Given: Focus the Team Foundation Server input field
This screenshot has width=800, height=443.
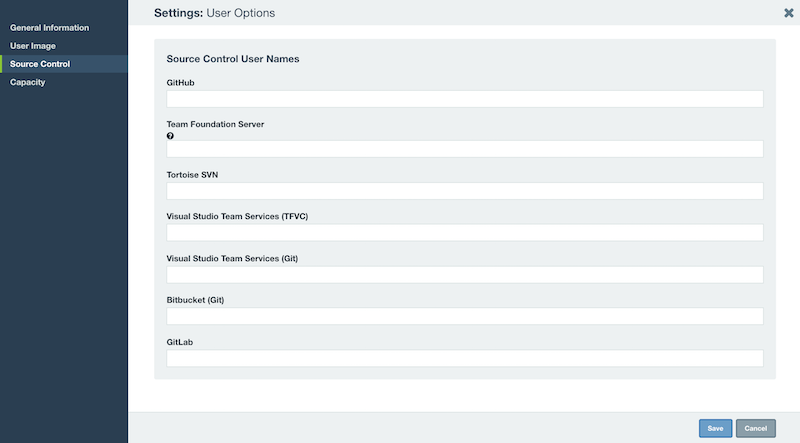Looking at the screenshot, I should click(x=465, y=149).
